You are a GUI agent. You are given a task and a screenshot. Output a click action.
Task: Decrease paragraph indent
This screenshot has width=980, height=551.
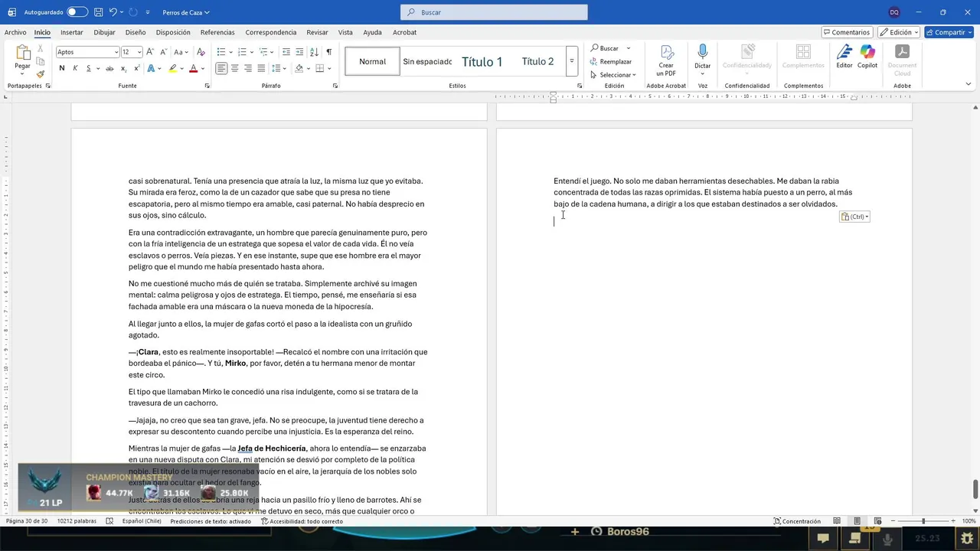coord(286,52)
